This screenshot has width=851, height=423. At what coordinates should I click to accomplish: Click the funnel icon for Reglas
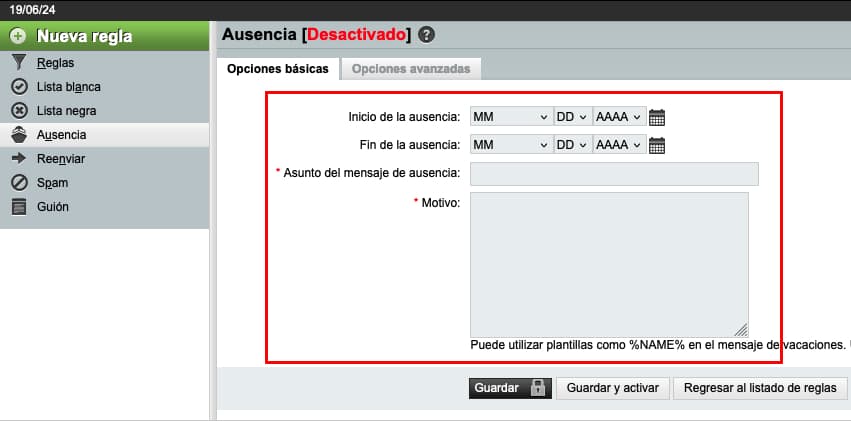pyautogui.click(x=18, y=63)
